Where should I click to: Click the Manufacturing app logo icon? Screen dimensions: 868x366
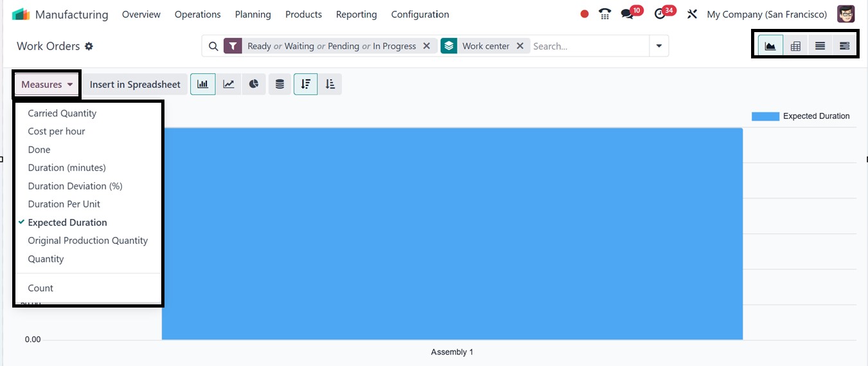pos(21,14)
